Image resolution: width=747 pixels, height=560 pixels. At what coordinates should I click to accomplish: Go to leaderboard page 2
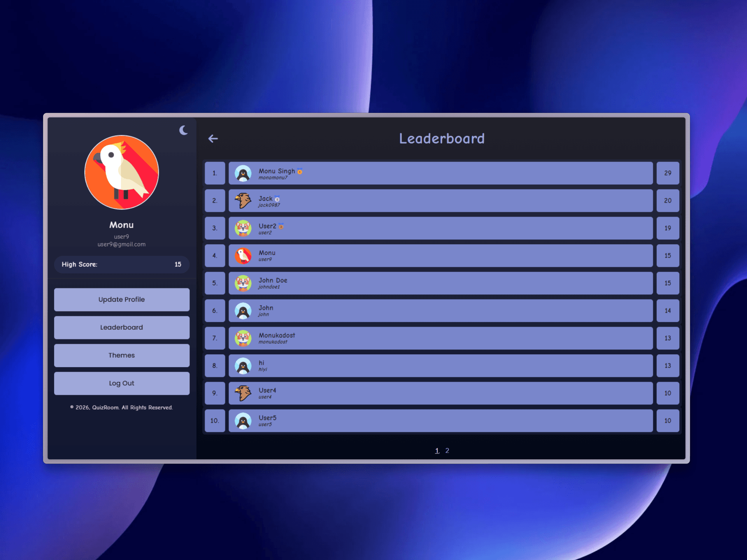(447, 450)
